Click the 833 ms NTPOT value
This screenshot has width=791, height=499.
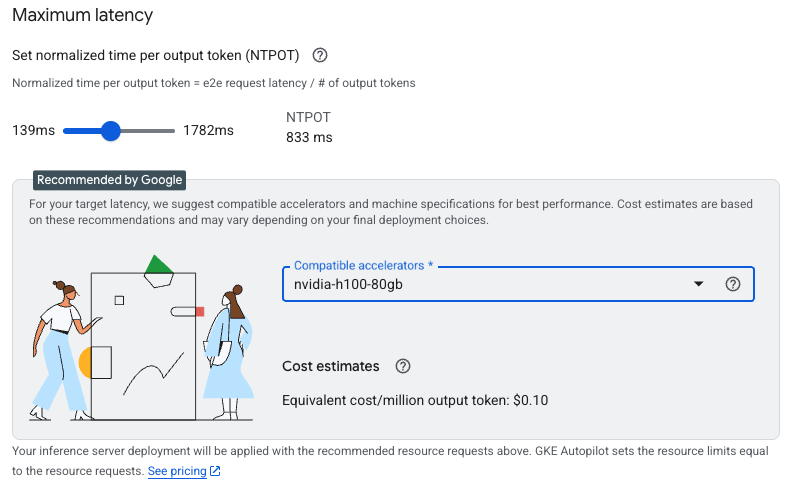pyautogui.click(x=309, y=137)
